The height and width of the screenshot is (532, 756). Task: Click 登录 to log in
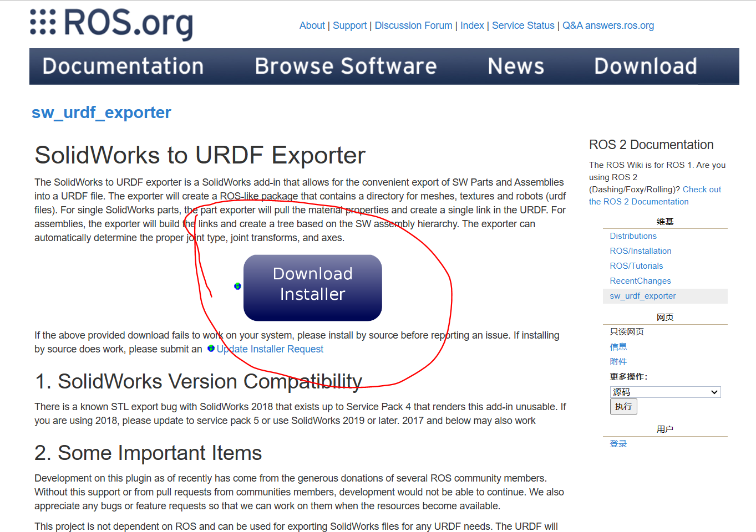point(618,443)
